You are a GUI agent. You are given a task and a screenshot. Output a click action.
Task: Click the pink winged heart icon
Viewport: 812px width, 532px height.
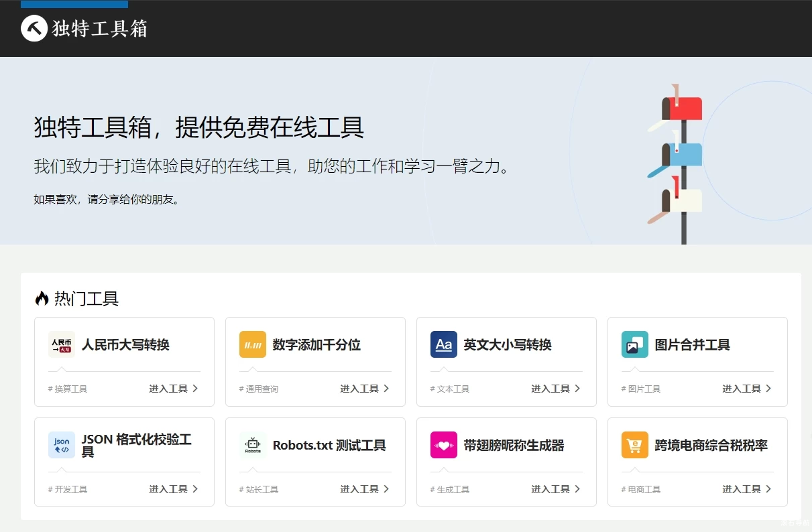(444, 445)
